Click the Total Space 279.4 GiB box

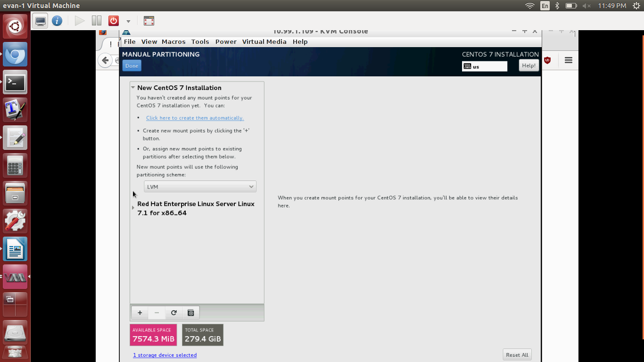pyautogui.click(x=203, y=335)
